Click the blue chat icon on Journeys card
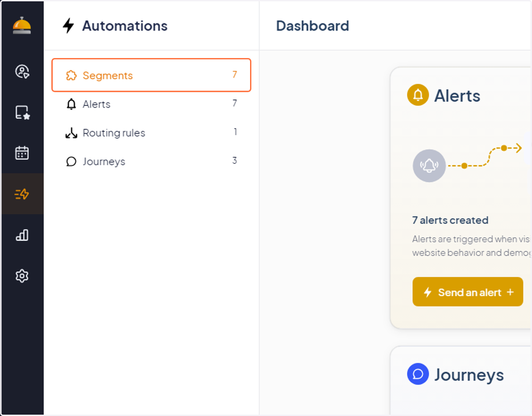 418,374
